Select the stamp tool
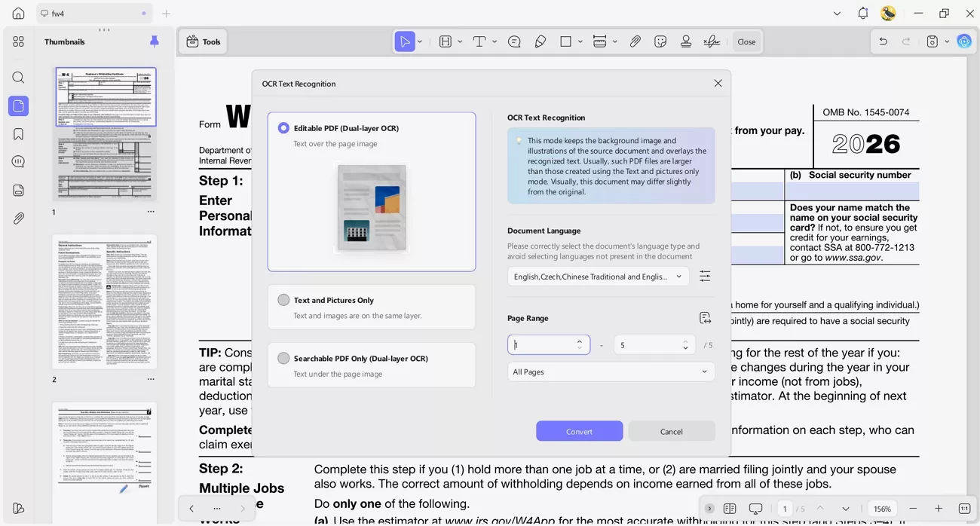 point(686,41)
